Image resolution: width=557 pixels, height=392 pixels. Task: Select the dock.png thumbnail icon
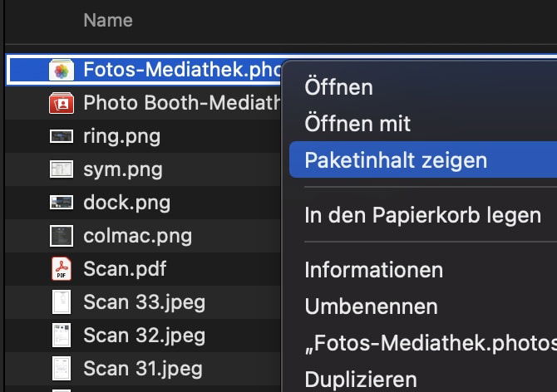click(x=62, y=202)
